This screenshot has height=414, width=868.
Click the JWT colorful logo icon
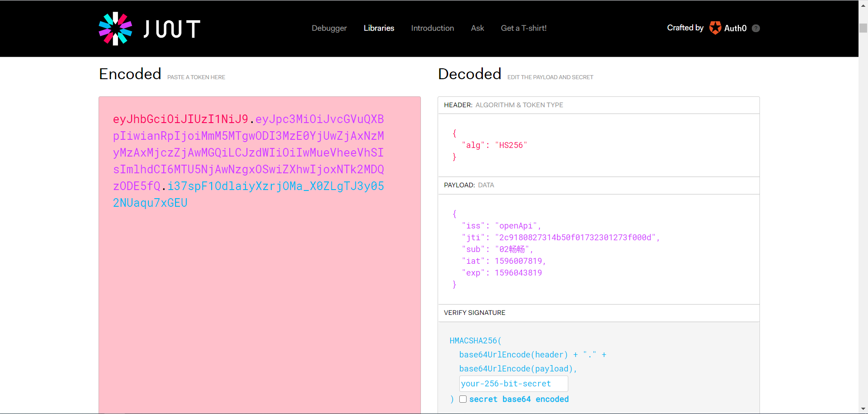click(115, 29)
